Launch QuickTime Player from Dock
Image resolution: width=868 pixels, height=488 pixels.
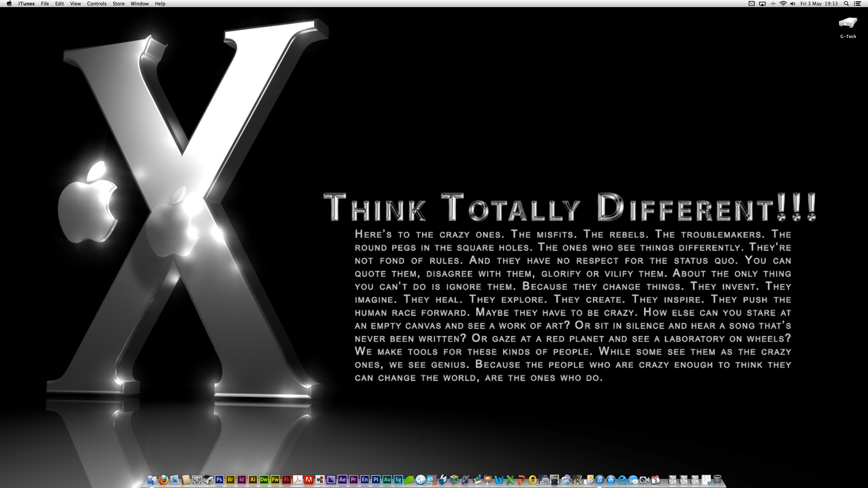click(x=622, y=480)
